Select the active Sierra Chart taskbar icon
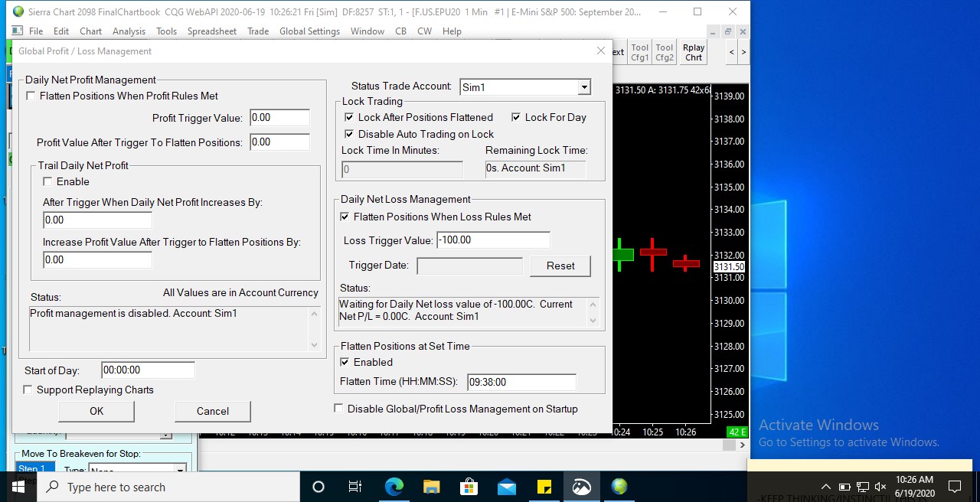Viewport: 980px width, 502px height. click(582, 487)
